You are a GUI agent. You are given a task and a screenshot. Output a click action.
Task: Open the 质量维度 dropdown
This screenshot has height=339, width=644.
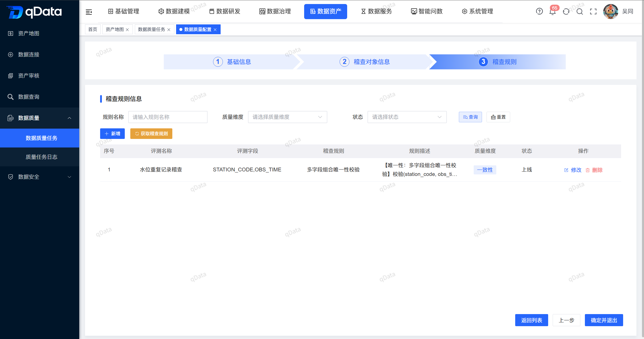(x=288, y=117)
